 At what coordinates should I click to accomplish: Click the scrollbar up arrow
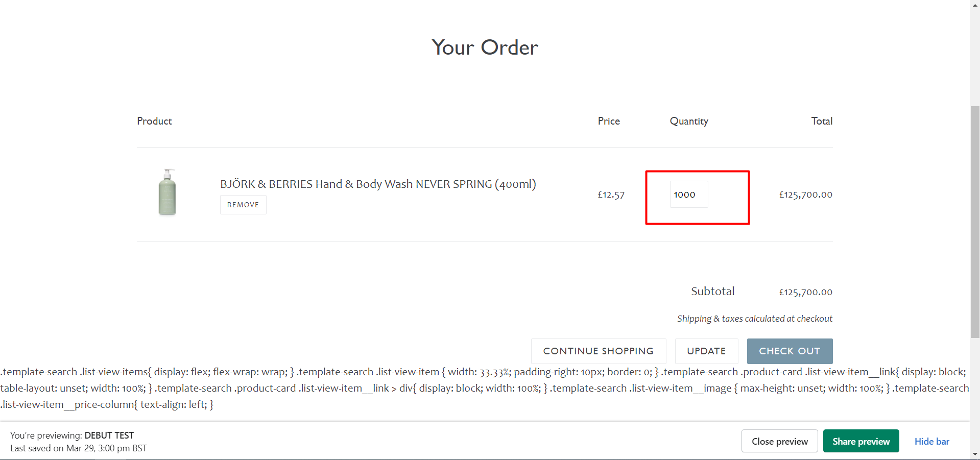[975, 4]
